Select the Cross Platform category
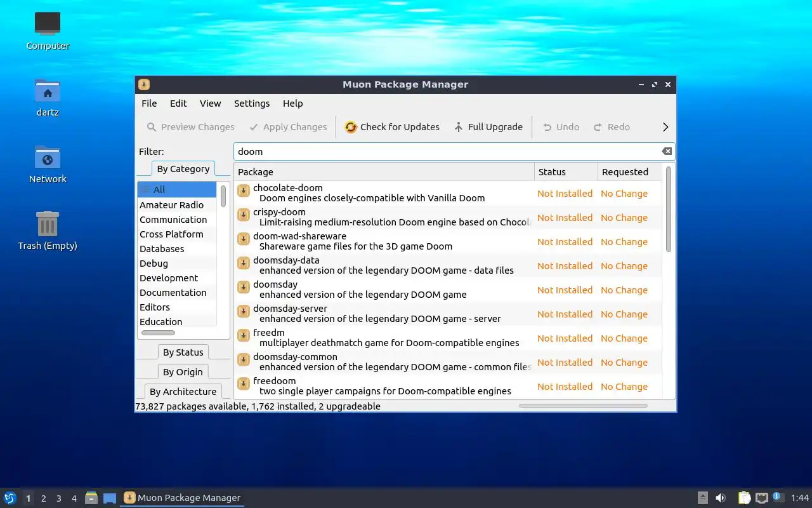812x508 pixels. (x=177, y=234)
